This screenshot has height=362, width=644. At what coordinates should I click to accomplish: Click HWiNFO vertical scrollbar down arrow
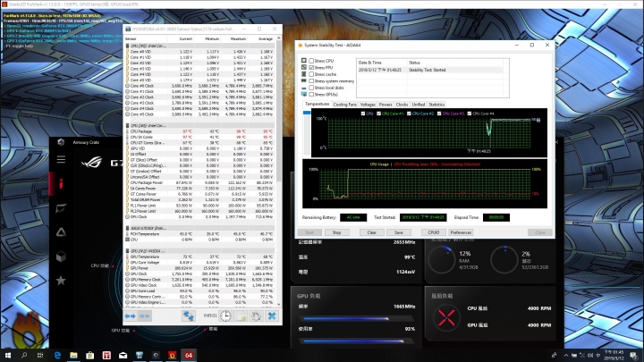(x=279, y=305)
